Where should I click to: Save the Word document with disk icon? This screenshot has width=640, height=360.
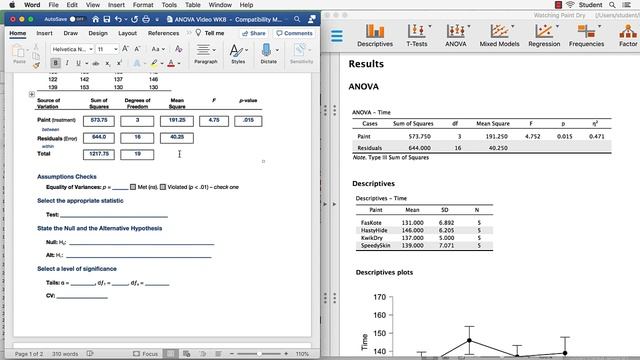coord(107,19)
